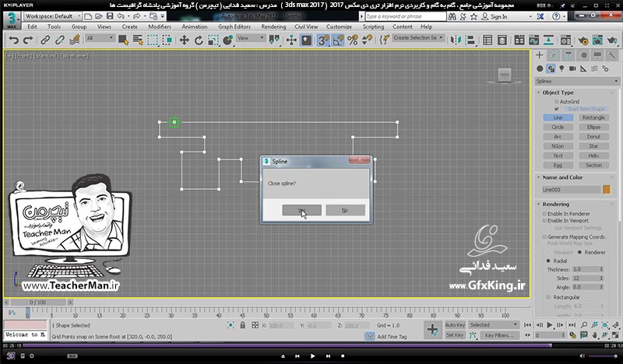Choose the Helix spline button

click(593, 156)
